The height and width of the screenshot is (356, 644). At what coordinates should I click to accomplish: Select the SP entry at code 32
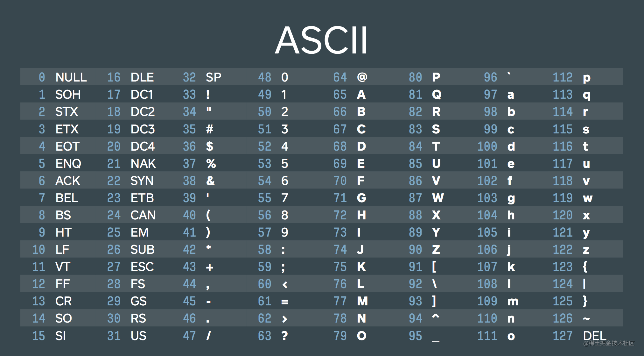coord(213,77)
